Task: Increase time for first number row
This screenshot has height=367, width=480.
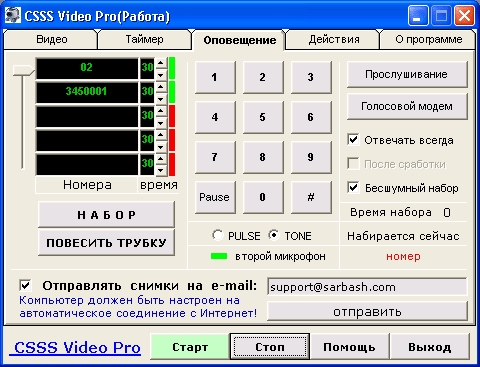Action: click(x=161, y=63)
